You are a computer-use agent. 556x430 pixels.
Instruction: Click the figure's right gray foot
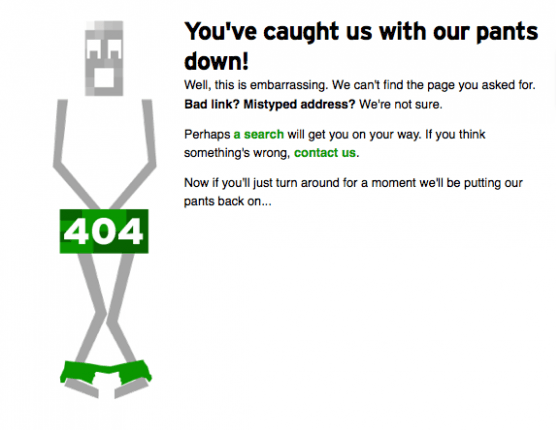pos(131,388)
